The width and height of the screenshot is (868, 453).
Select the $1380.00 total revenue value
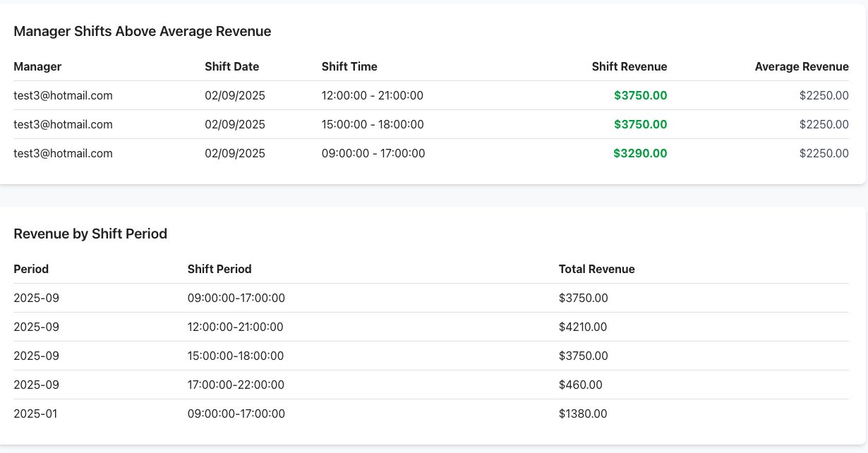pyautogui.click(x=583, y=413)
